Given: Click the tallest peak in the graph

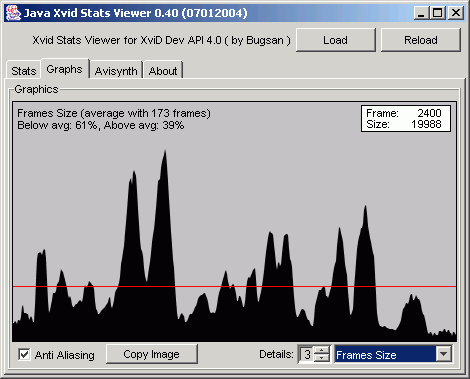Looking at the screenshot, I should click(165, 153).
